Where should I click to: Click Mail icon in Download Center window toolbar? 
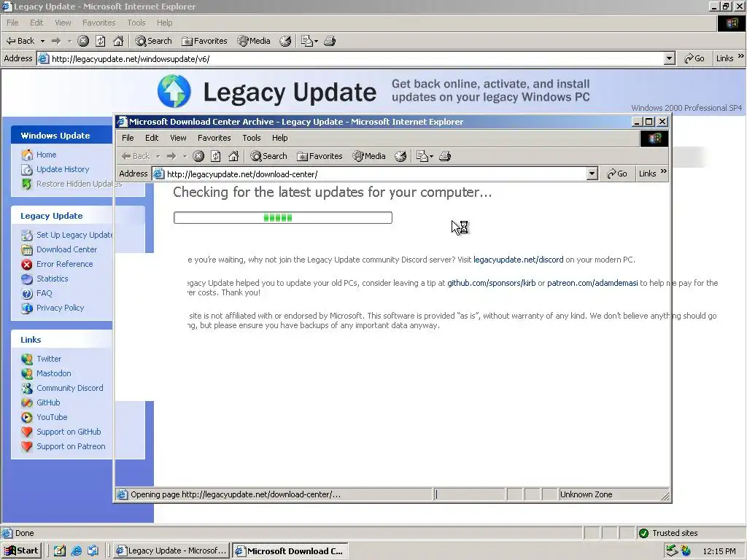422,156
